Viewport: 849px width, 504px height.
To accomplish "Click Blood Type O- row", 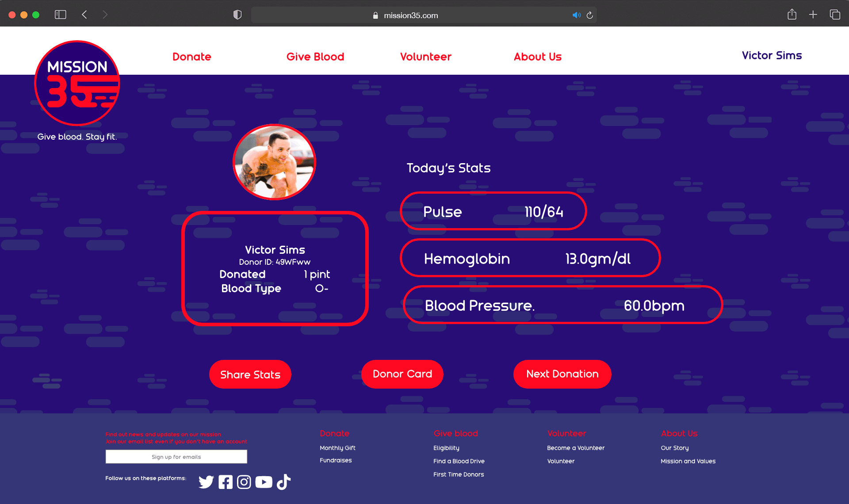I will point(275,289).
